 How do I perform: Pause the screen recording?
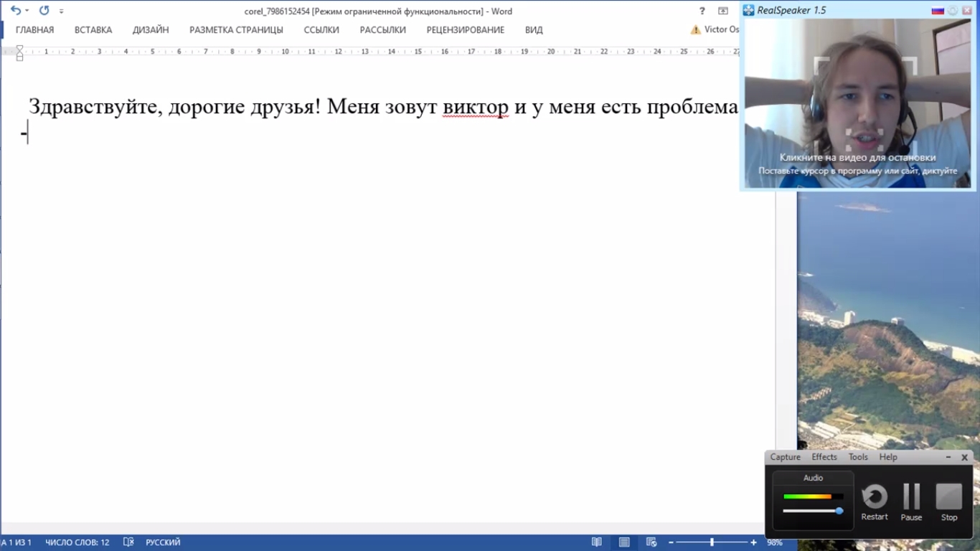(911, 497)
